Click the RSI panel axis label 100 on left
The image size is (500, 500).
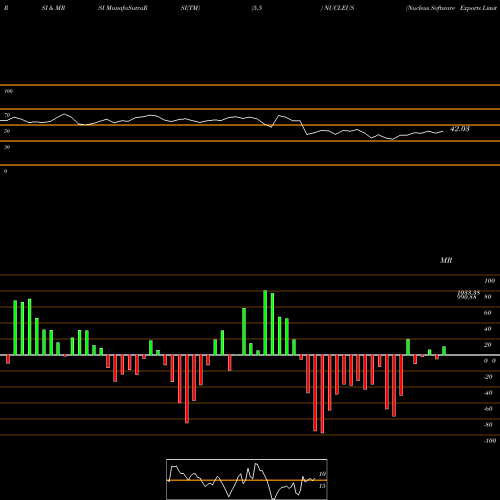(8, 91)
